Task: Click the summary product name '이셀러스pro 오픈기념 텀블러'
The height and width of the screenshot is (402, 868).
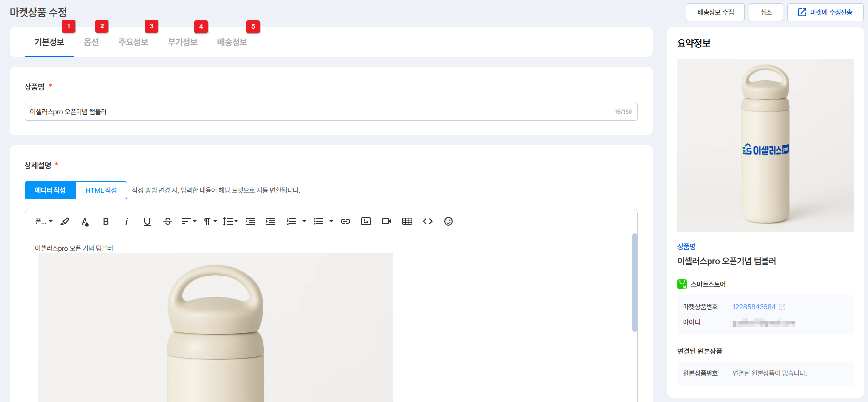Action: tap(727, 261)
